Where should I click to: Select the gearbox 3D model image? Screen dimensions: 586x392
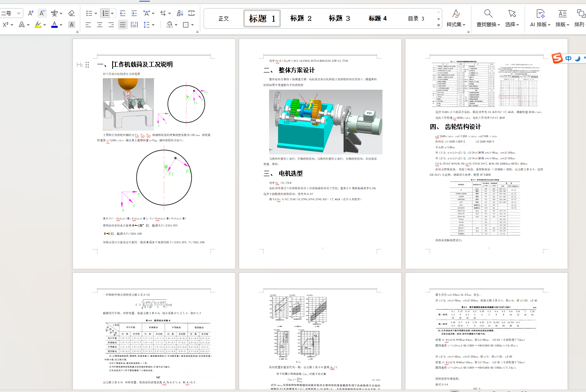tap(326, 122)
